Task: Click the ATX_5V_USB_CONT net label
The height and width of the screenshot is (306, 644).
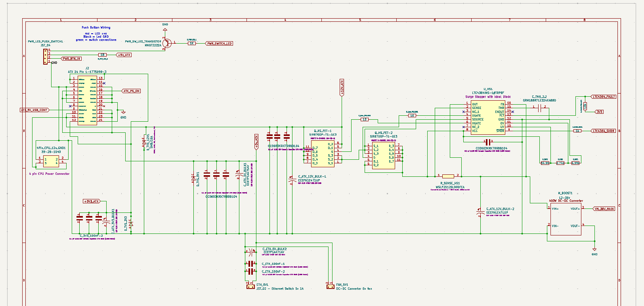Action: click(x=35, y=110)
